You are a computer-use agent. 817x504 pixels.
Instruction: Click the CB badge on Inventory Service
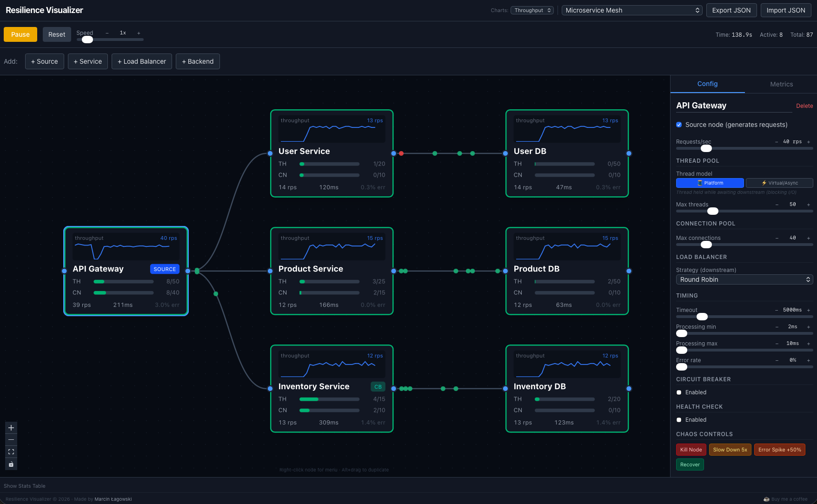click(378, 386)
